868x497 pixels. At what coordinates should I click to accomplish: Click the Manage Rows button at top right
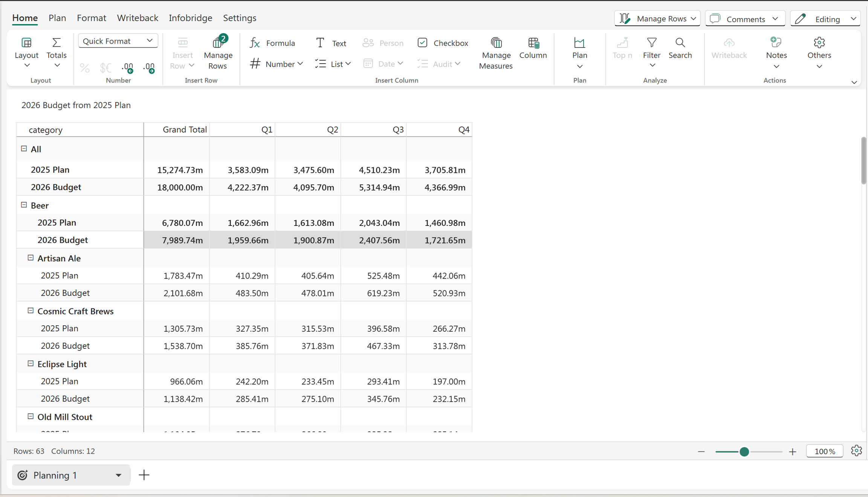point(657,19)
